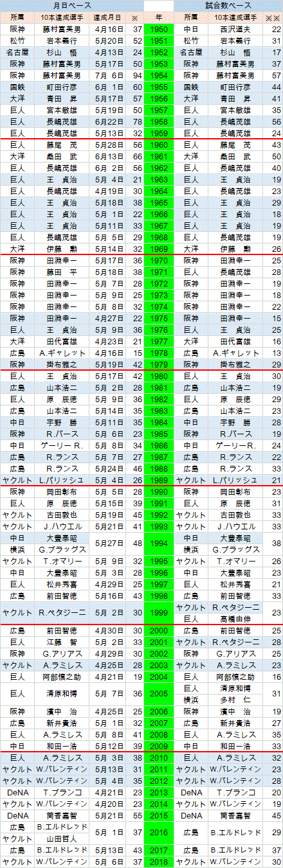The height and width of the screenshot is (868, 283).
Task: Click the green 1980 year cell
Action: point(159,376)
